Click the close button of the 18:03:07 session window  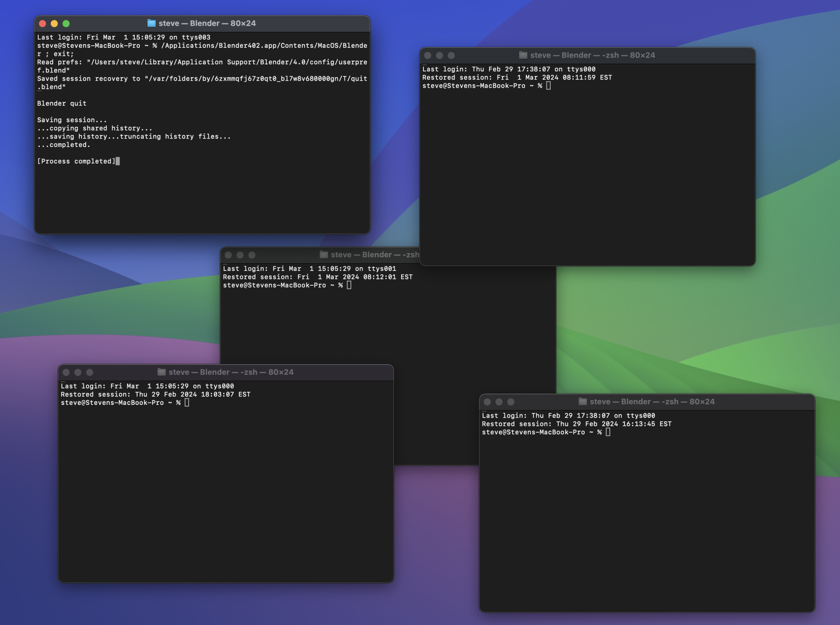(66, 372)
